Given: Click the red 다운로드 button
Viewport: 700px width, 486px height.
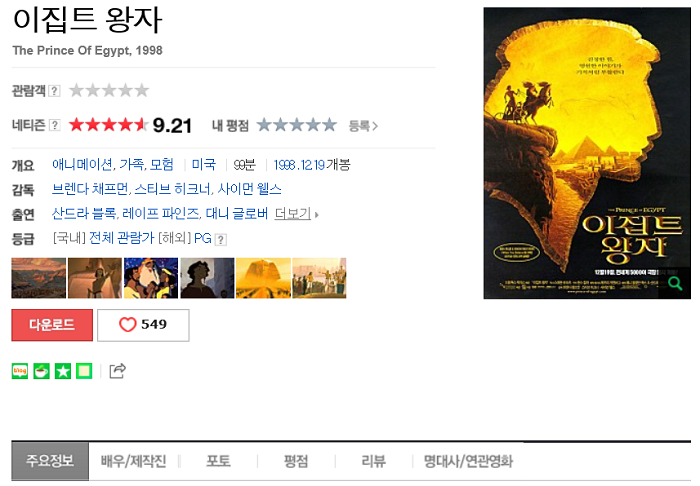Looking at the screenshot, I should (x=52, y=325).
